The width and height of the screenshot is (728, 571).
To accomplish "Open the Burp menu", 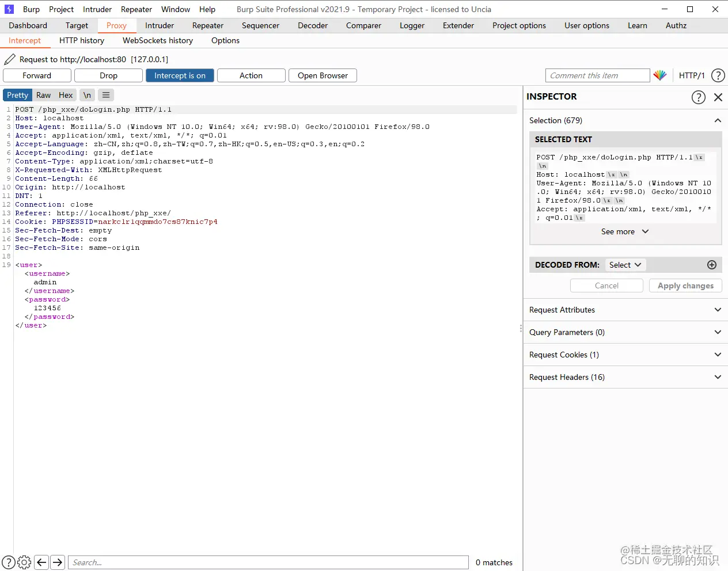I will pyautogui.click(x=31, y=9).
